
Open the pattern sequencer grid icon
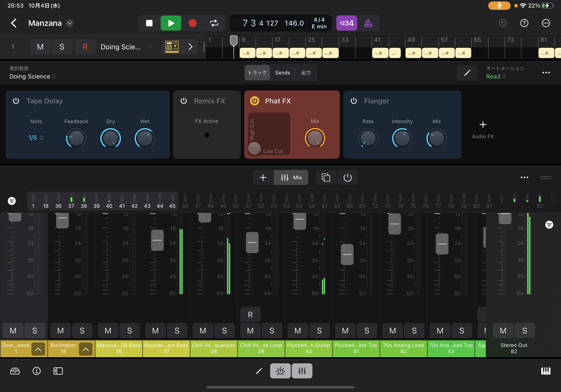point(172,47)
